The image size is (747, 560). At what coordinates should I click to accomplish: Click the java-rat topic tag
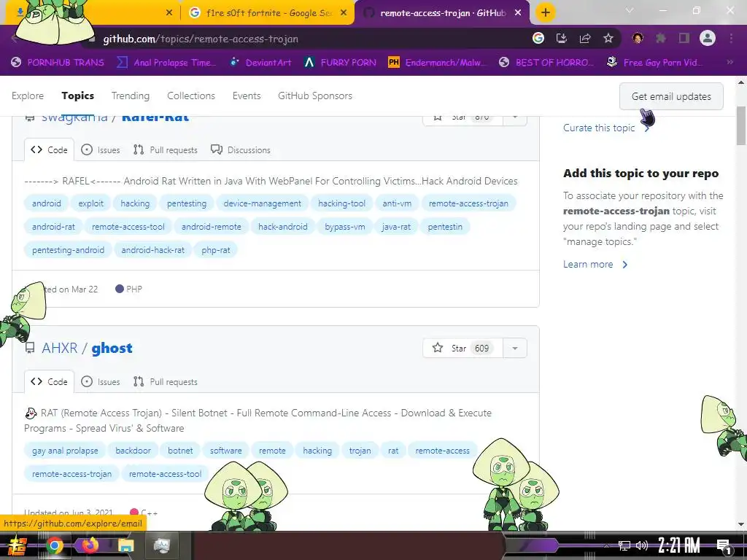(396, 227)
